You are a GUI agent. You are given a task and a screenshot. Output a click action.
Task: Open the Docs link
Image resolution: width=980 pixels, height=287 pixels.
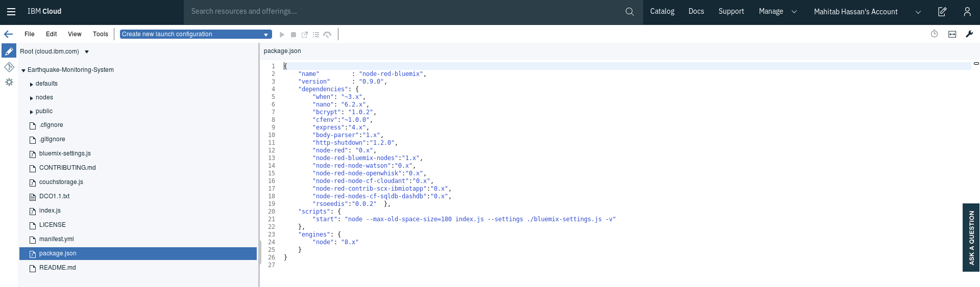coord(696,11)
